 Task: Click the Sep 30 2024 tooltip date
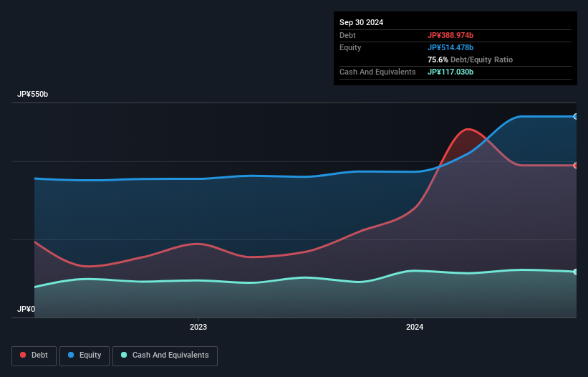click(x=362, y=22)
